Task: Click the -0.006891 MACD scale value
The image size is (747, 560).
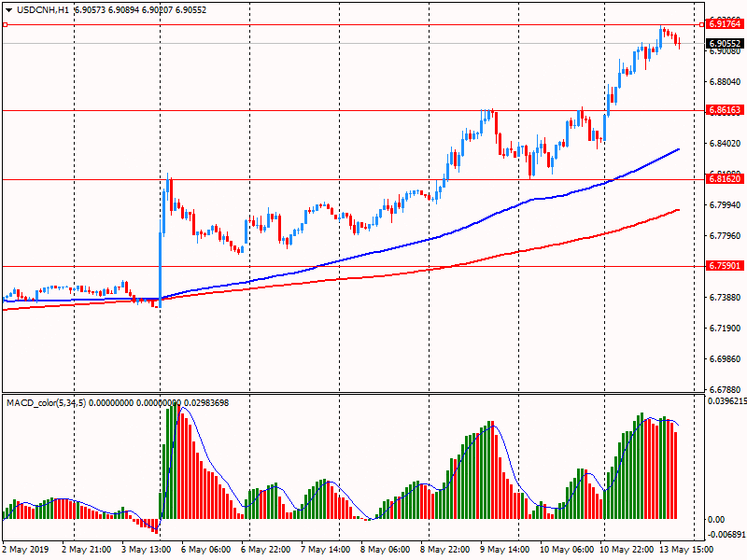Action: point(726,535)
